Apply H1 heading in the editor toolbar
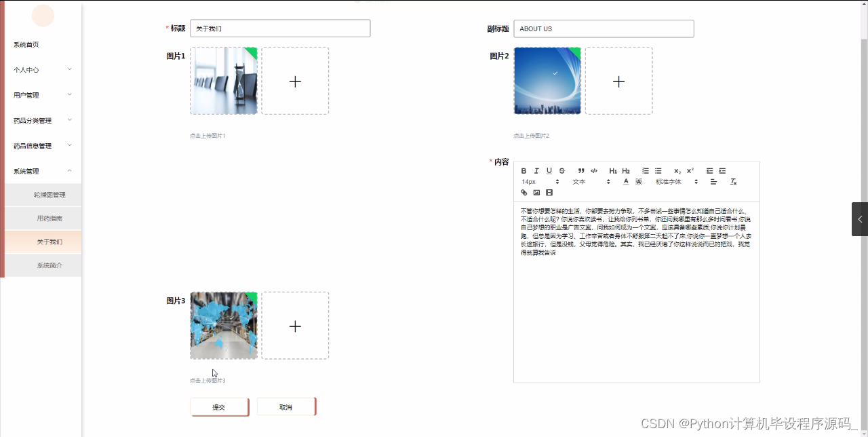The width and height of the screenshot is (868, 437). click(612, 170)
